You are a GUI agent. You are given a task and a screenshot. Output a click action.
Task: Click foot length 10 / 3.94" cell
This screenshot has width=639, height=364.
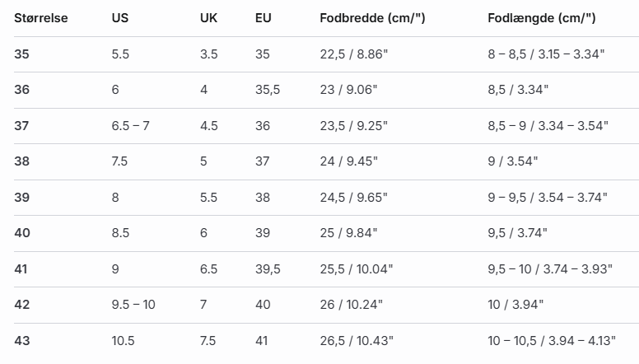click(515, 305)
